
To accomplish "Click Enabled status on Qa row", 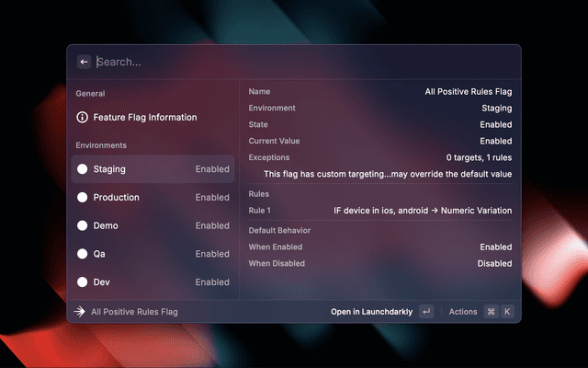I will point(212,254).
